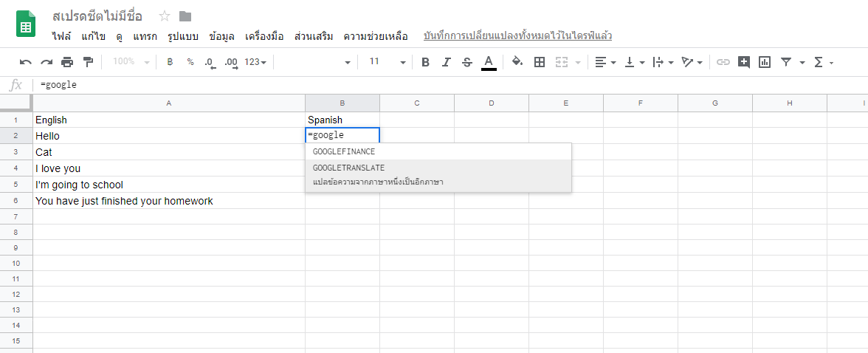Screen dimensions: 868x353
Task: Click the insert chart icon
Action: tap(765, 62)
